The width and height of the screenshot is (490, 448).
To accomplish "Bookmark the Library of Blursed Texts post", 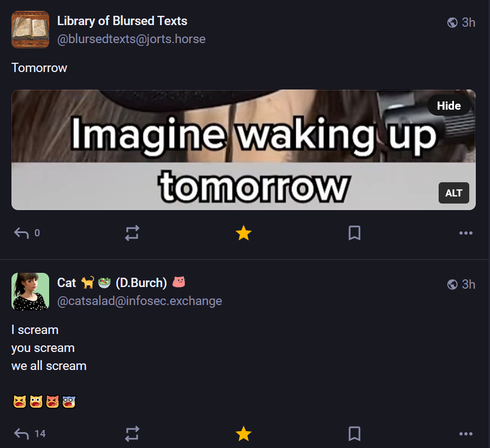I will click(355, 233).
